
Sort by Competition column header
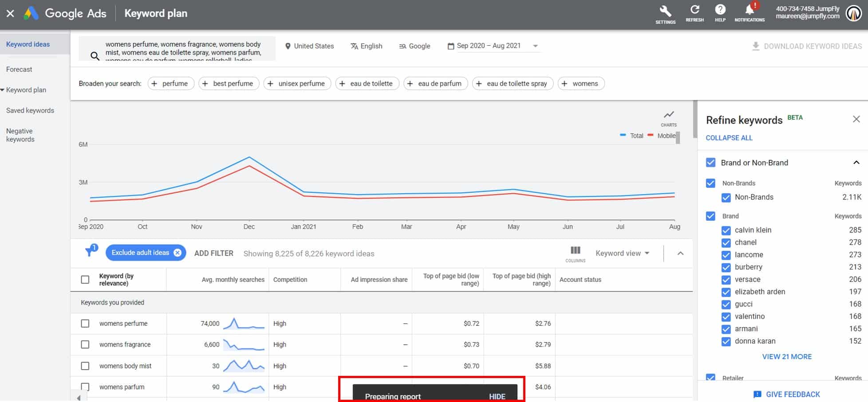(x=290, y=280)
